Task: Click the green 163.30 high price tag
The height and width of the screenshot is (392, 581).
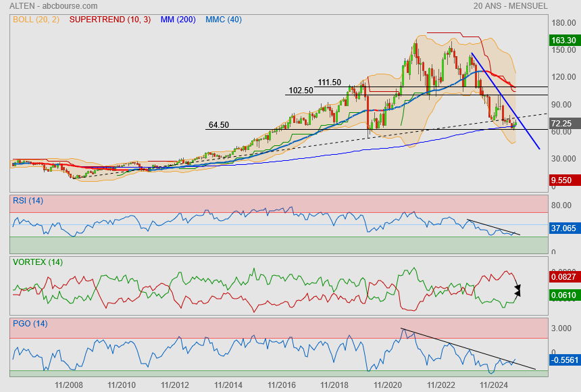Action: point(563,40)
